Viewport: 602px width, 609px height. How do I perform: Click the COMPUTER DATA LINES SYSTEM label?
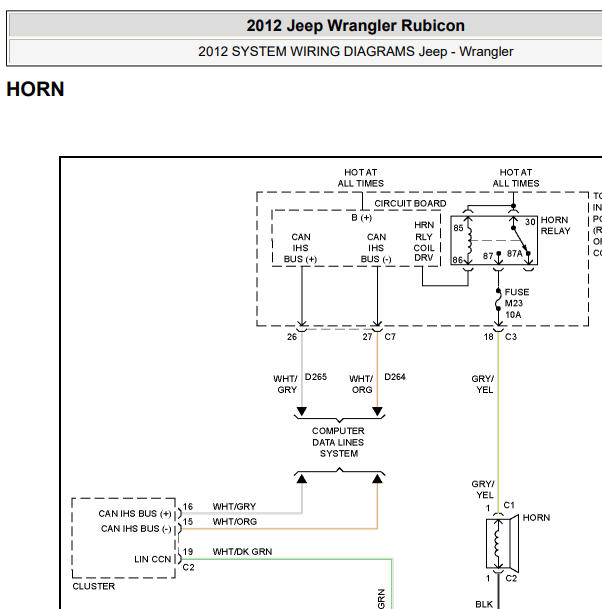338,442
